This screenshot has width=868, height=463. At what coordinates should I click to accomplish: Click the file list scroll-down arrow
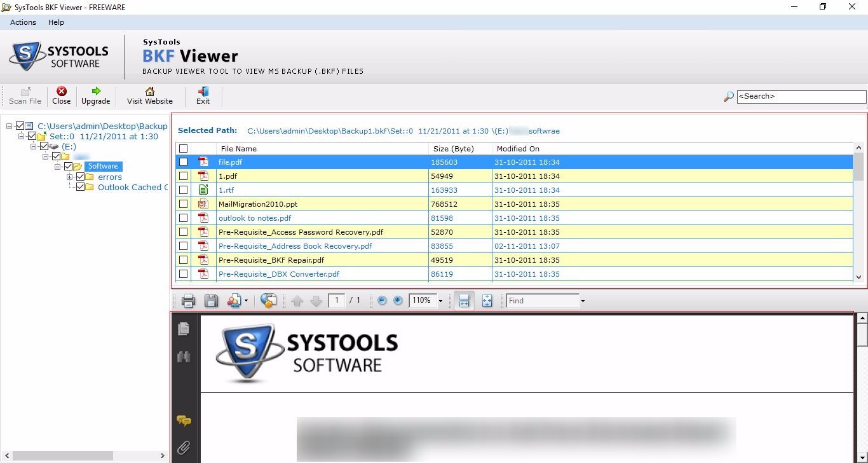coord(859,277)
